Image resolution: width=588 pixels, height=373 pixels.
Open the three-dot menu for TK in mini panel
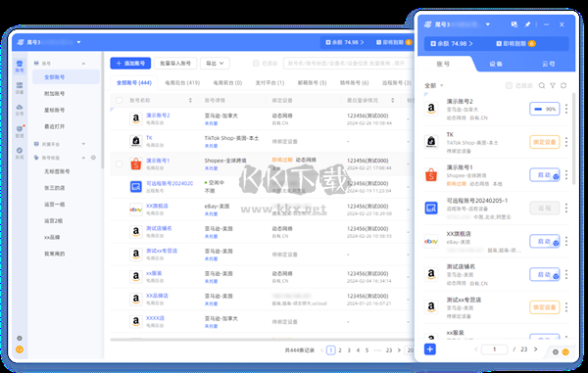coord(566,142)
